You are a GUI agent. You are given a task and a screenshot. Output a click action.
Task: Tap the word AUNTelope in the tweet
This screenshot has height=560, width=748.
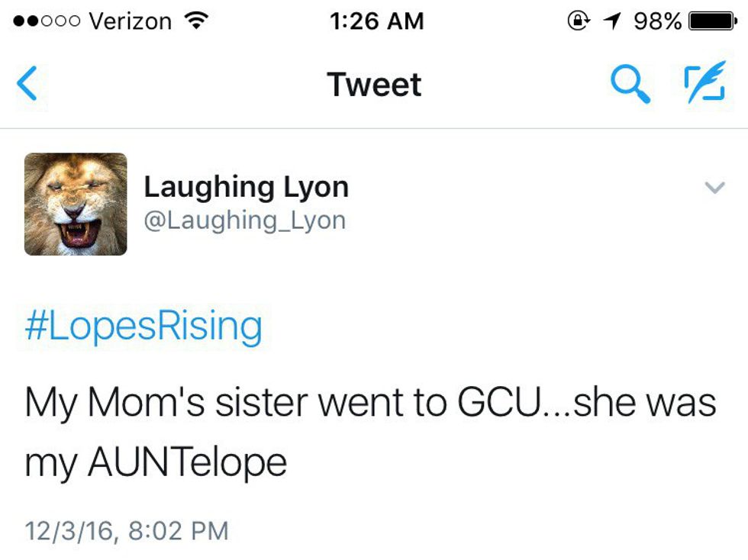pyautogui.click(x=188, y=462)
